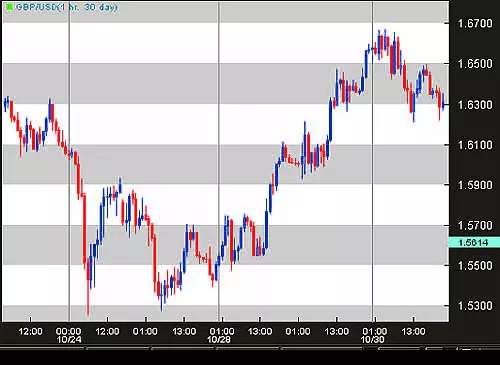
Task: Click the 1.6100 price axis label
Action: 475,145
